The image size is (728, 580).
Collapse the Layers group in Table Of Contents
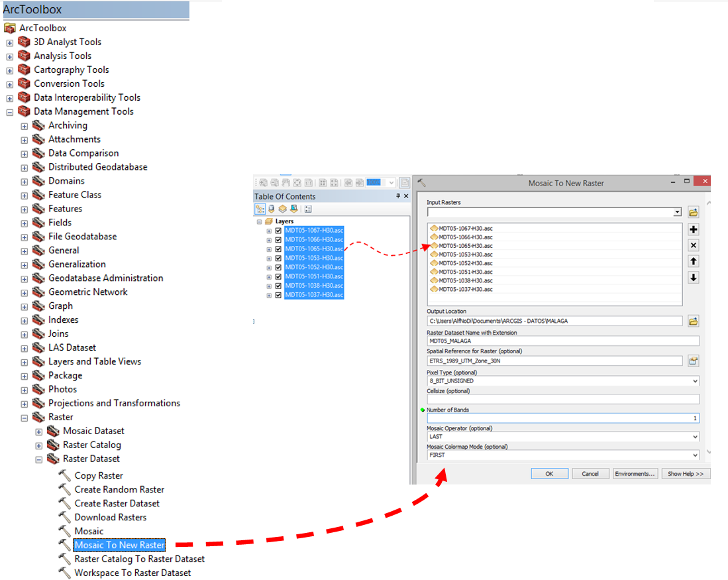point(260,221)
